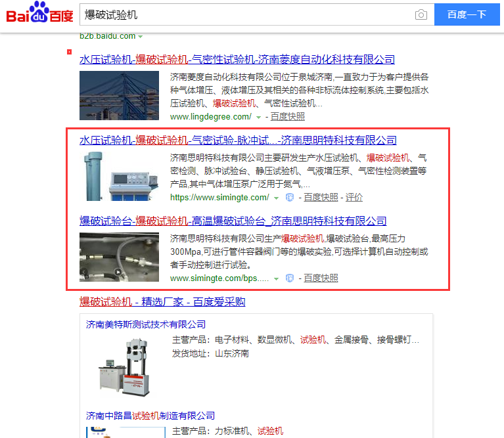Open 爆破试验台 高温爆破试验台 result title
This screenshot has height=438, width=504.
(x=233, y=221)
